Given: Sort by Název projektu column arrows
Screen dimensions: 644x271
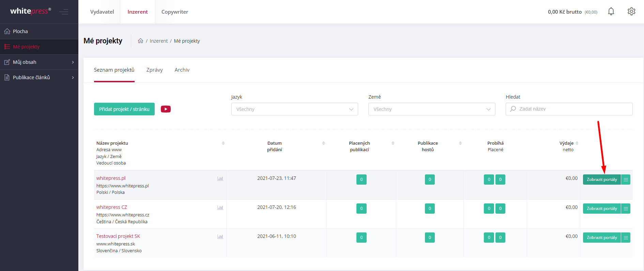Looking at the screenshot, I should tap(223, 143).
